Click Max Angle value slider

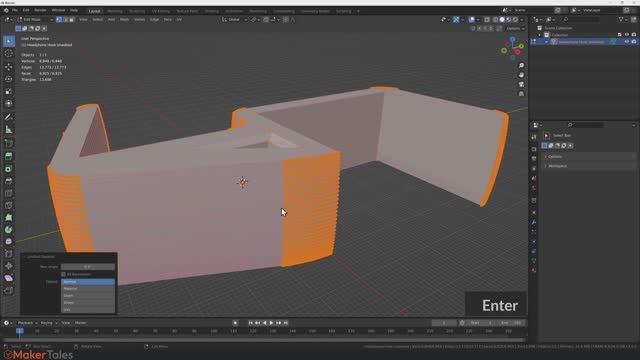coord(88,267)
